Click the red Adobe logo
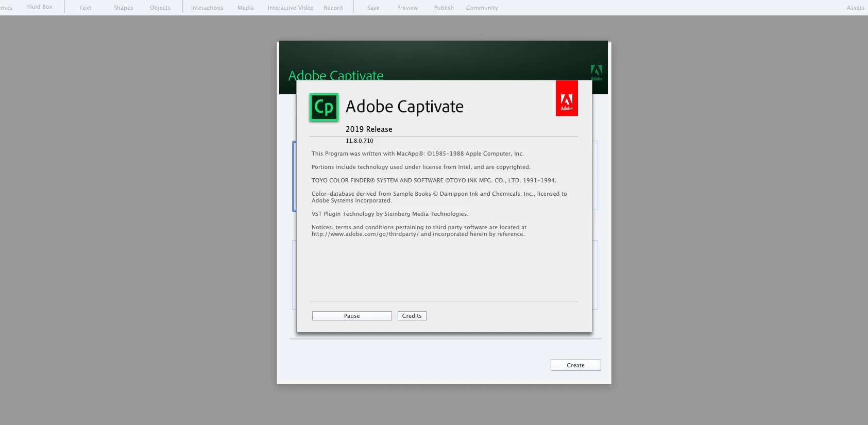The image size is (868, 425). coord(567,98)
